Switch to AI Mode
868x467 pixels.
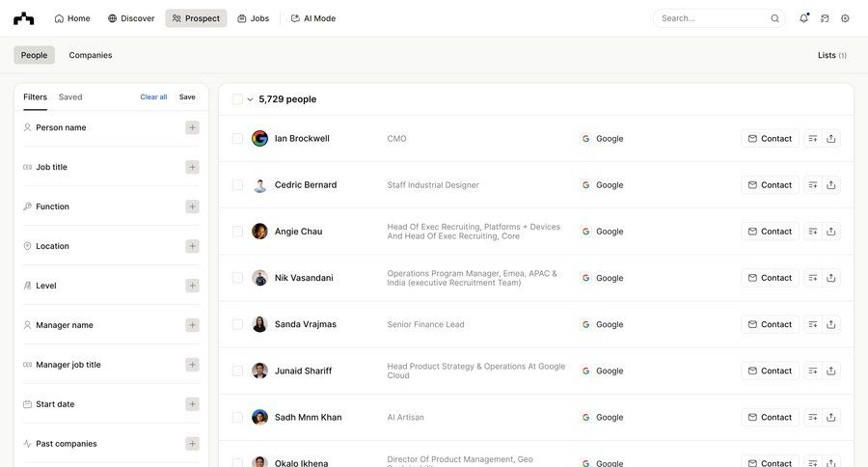(313, 18)
